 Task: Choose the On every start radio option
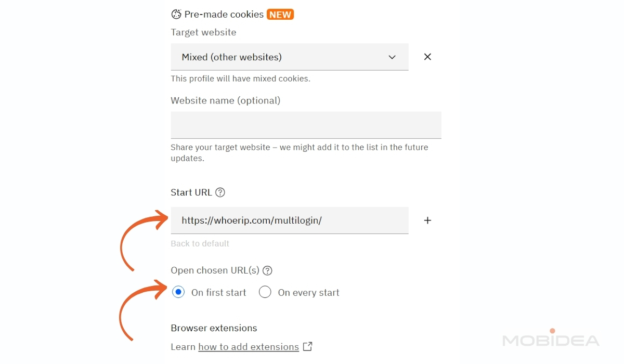coord(265,292)
